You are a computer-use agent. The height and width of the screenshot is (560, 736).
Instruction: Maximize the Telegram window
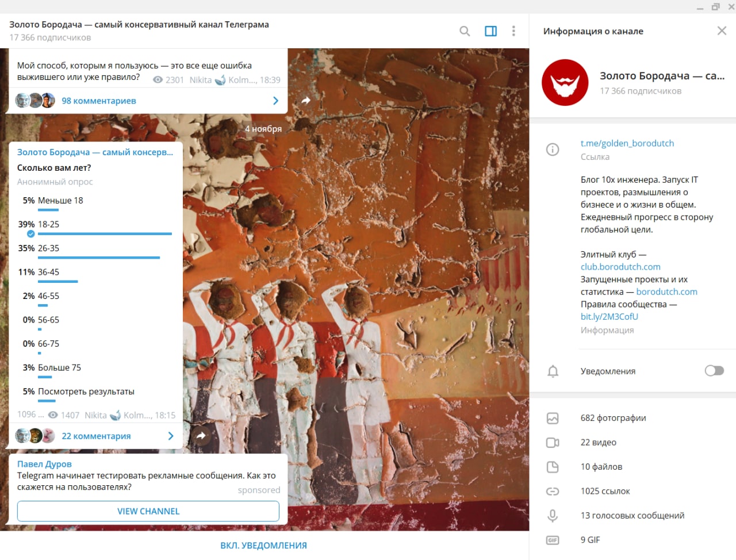click(715, 7)
